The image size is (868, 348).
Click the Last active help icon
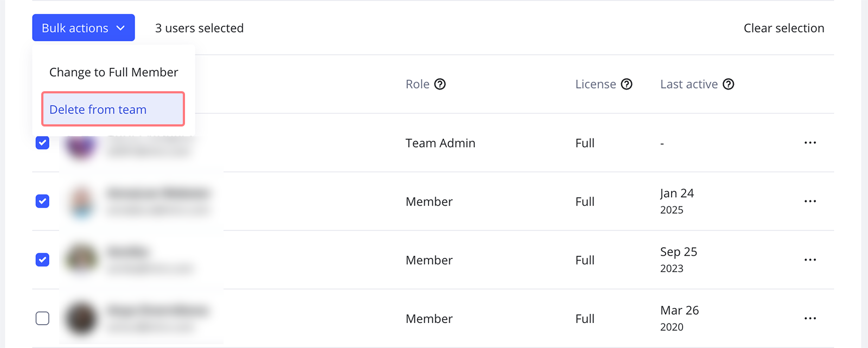729,84
